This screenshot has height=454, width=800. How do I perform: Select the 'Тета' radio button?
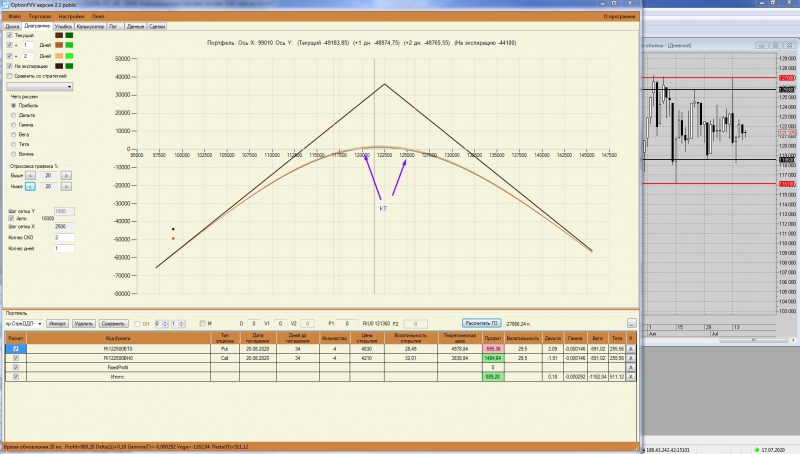coord(14,144)
